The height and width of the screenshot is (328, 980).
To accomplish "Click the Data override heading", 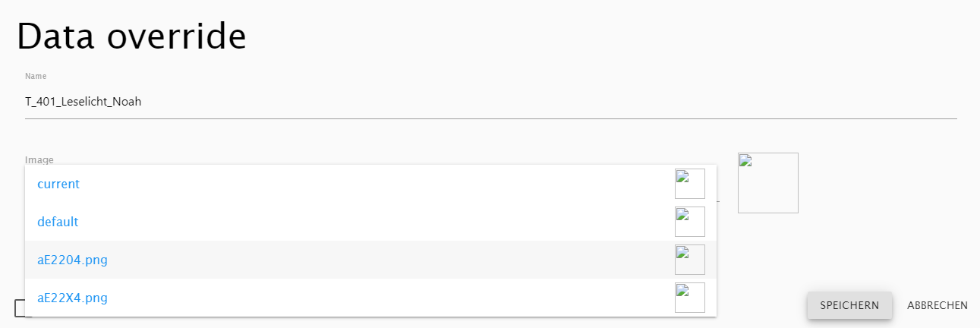I will (131, 37).
